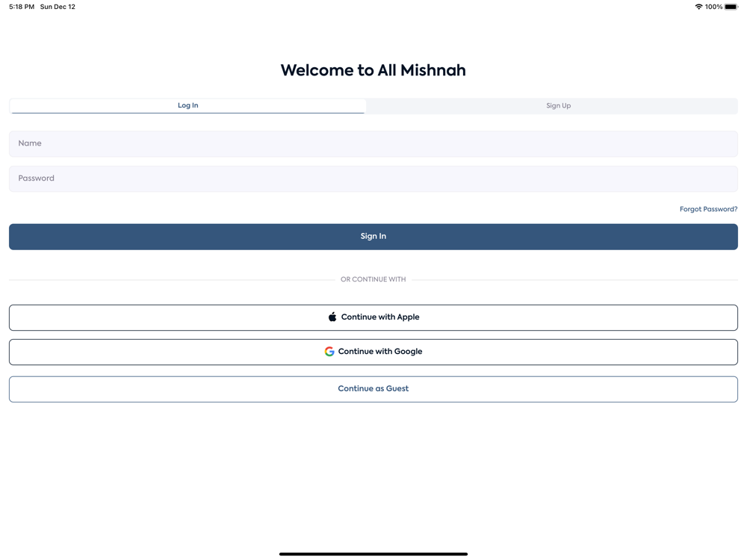The width and height of the screenshot is (747, 560).
Task: Tap the 100% battery percentage text
Action: click(713, 7)
